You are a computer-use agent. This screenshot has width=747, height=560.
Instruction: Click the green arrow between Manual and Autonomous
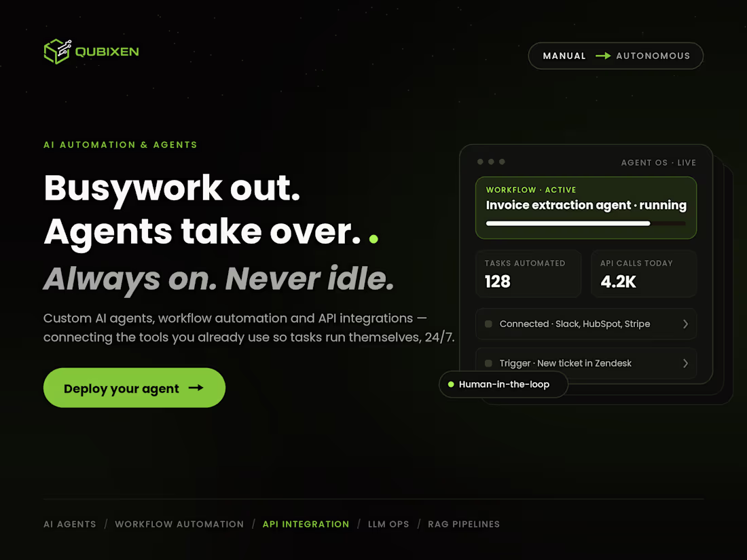coord(602,56)
